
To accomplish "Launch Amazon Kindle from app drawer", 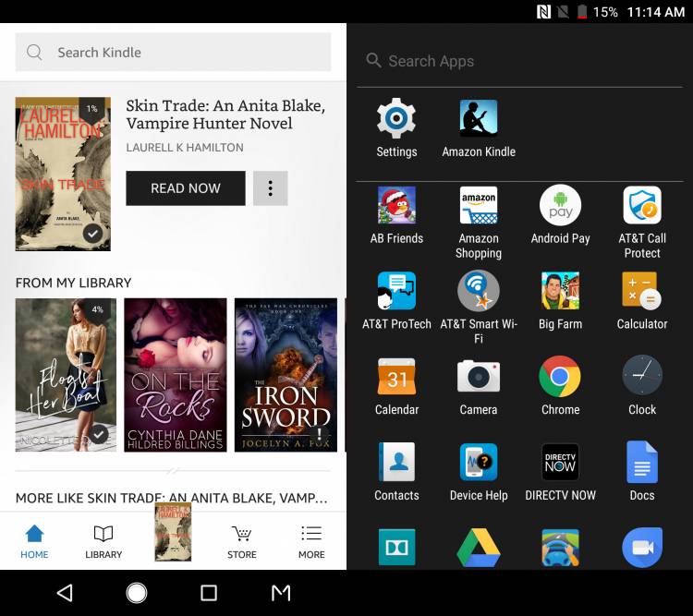I will [x=479, y=127].
